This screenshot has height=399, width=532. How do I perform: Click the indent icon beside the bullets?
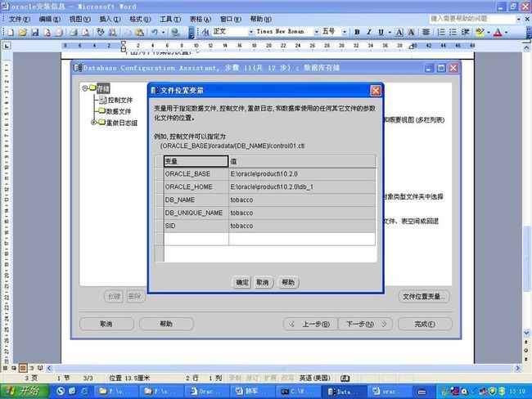pos(465,32)
